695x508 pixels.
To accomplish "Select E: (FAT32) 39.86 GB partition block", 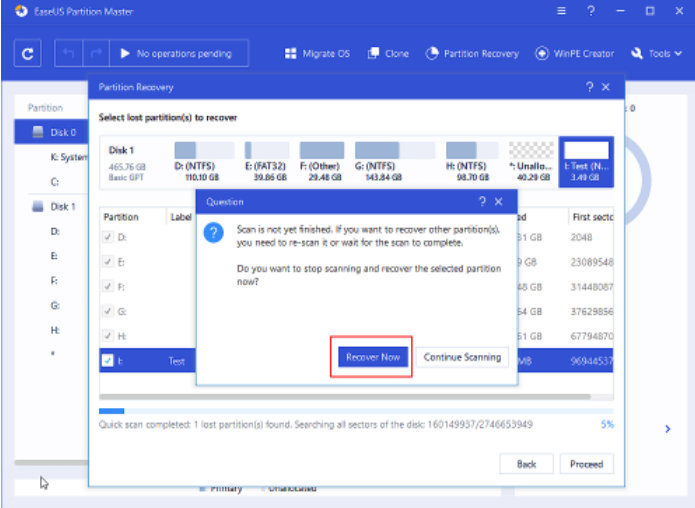I will click(x=267, y=161).
